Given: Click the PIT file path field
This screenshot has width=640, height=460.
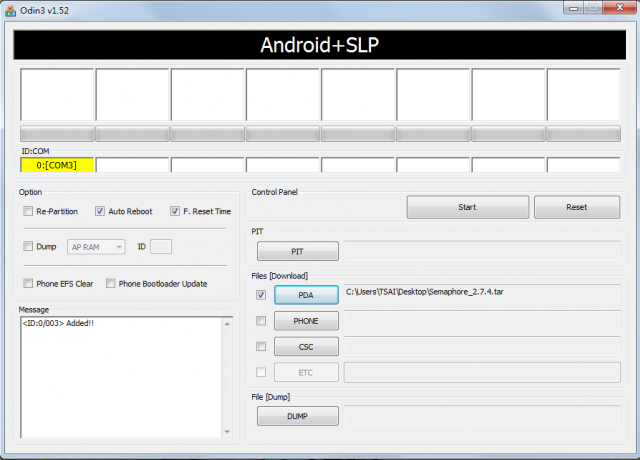Looking at the screenshot, I should click(x=482, y=251).
